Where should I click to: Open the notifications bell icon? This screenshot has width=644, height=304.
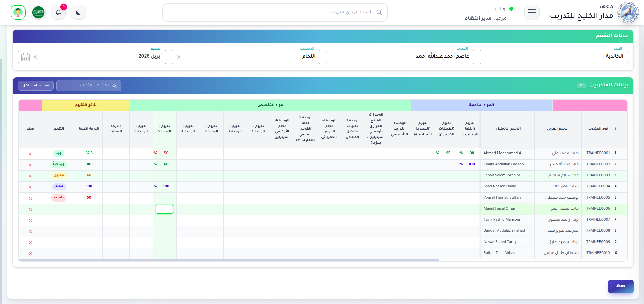click(x=58, y=13)
